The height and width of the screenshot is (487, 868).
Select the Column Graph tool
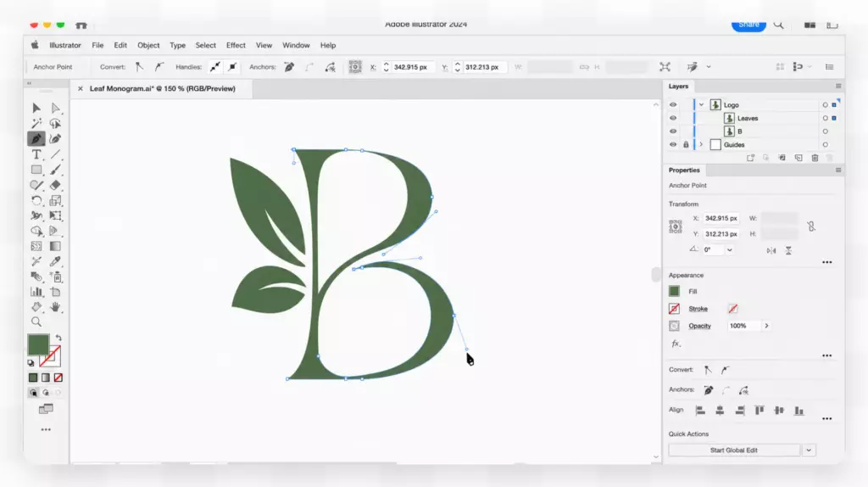(x=36, y=291)
